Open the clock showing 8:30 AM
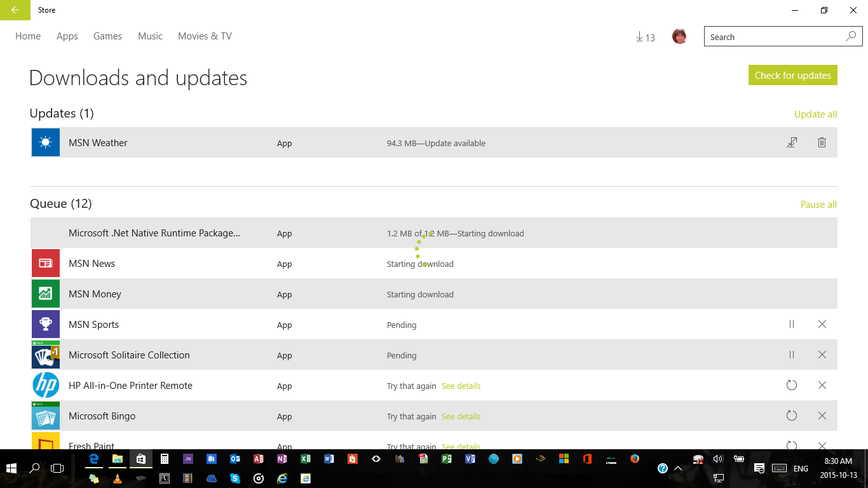The width and height of the screenshot is (868, 488). (838, 468)
